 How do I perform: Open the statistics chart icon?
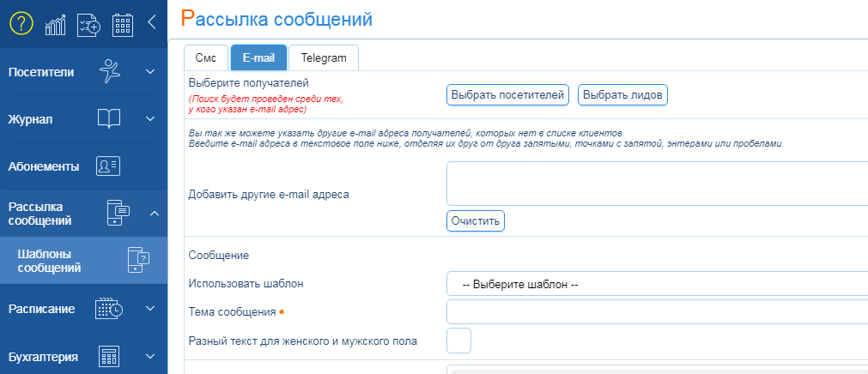point(56,24)
